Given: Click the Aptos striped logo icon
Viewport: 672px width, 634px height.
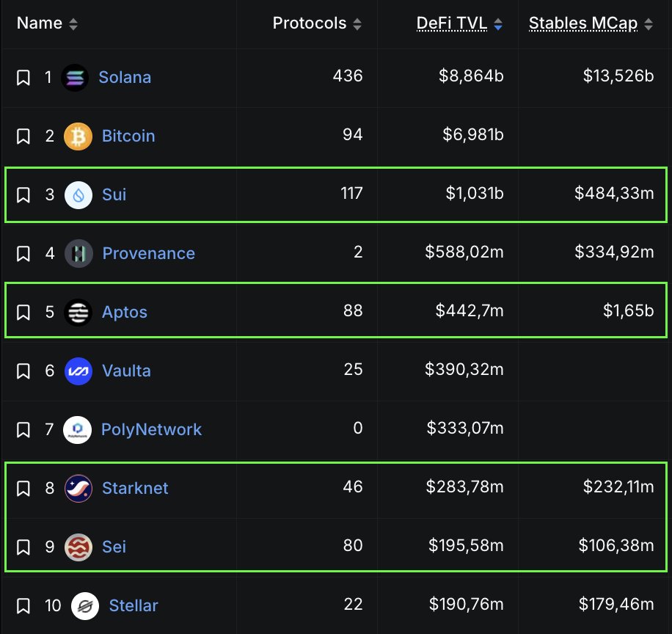Looking at the screenshot, I should coord(78,312).
